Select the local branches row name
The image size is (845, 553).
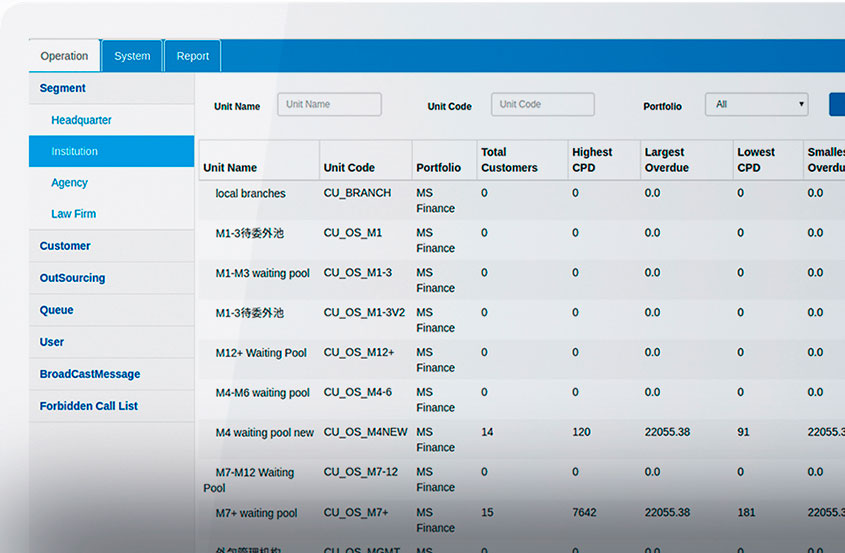point(251,193)
